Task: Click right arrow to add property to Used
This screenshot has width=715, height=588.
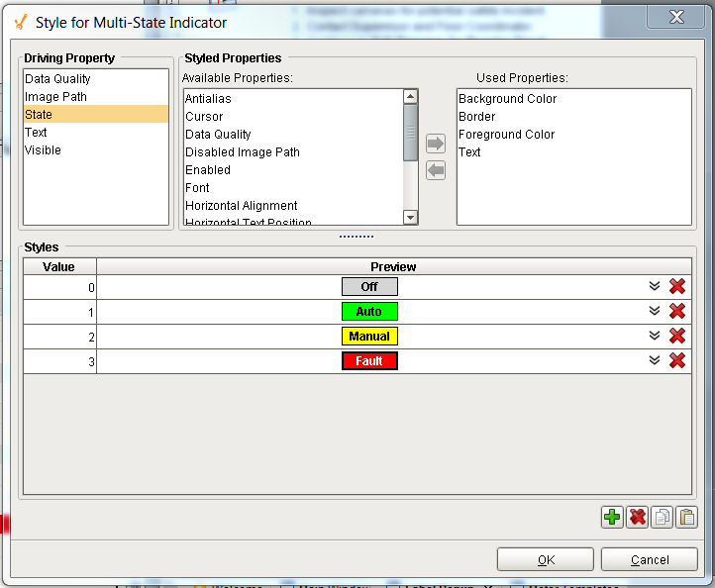Action: 436,144
